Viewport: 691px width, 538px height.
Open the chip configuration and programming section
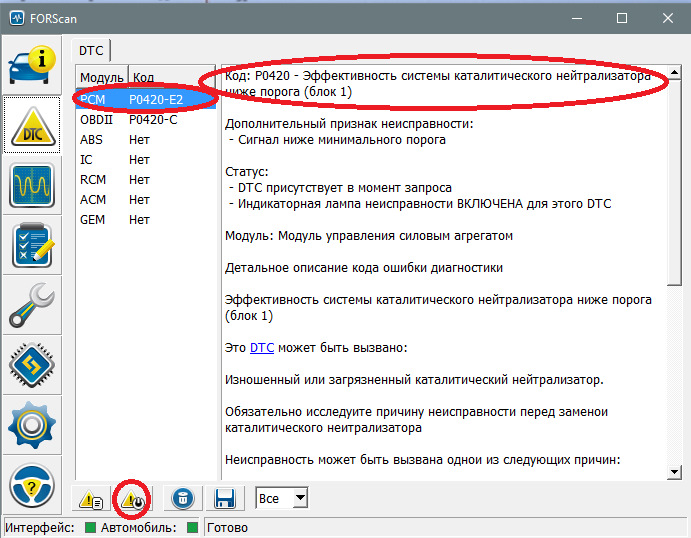pyautogui.click(x=32, y=365)
